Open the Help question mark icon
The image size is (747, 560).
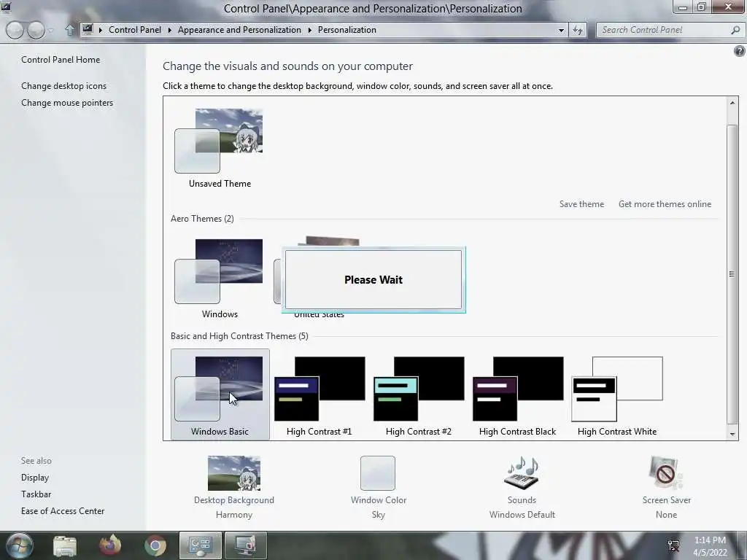pyautogui.click(x=740, y=51)
